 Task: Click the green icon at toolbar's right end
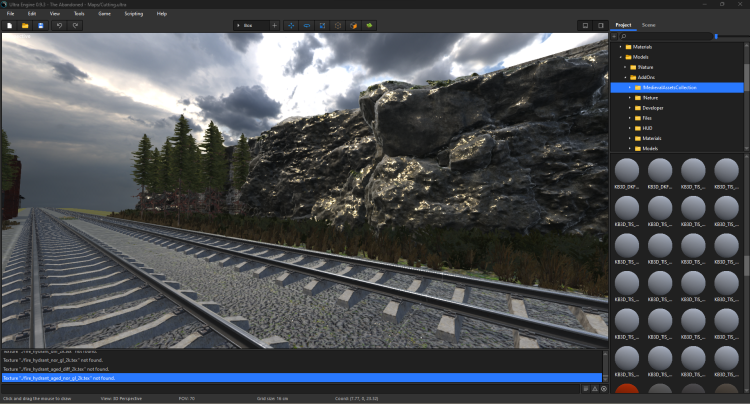(x=368, y=25)
